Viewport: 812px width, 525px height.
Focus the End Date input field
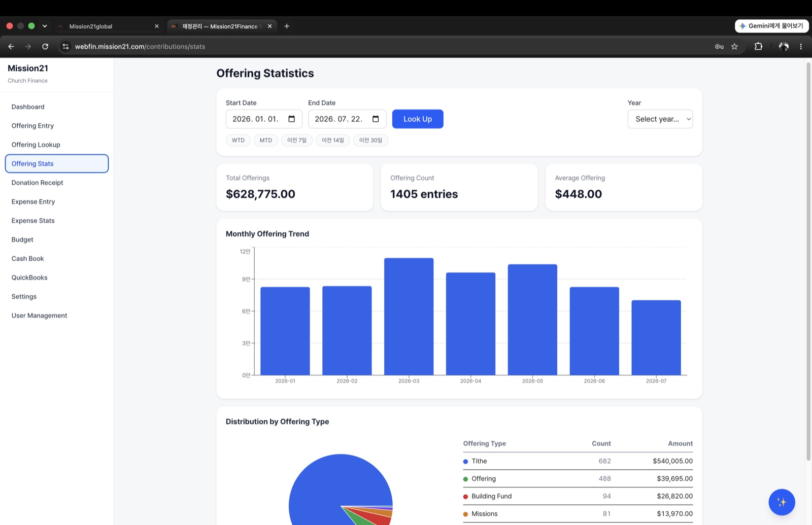347,119
